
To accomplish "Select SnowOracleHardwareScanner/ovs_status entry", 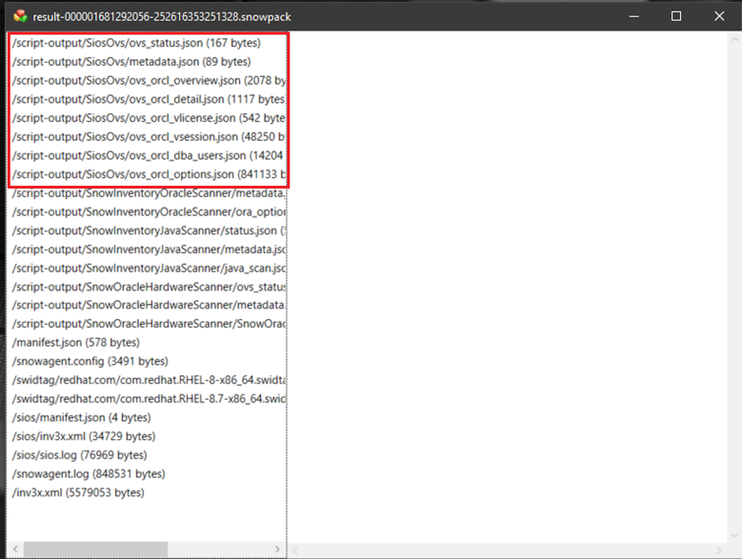I will pyautogui.click(x=149, y=287).
